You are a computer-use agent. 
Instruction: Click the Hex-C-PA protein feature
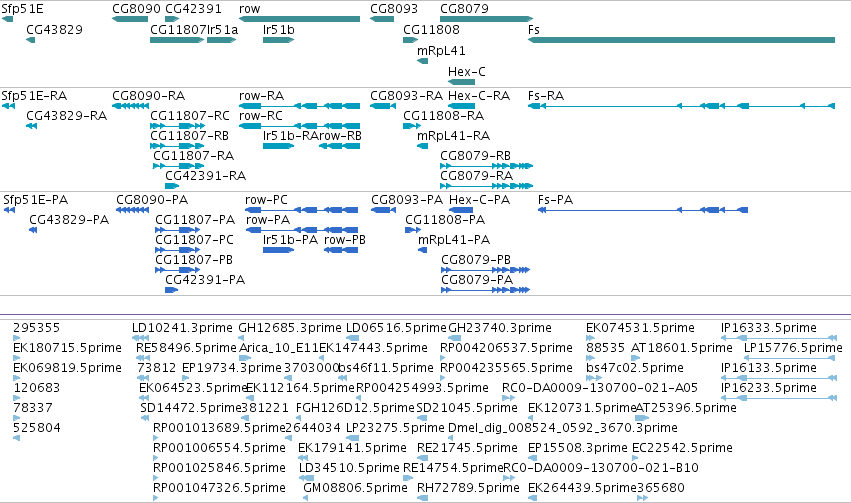click(461, 210)
